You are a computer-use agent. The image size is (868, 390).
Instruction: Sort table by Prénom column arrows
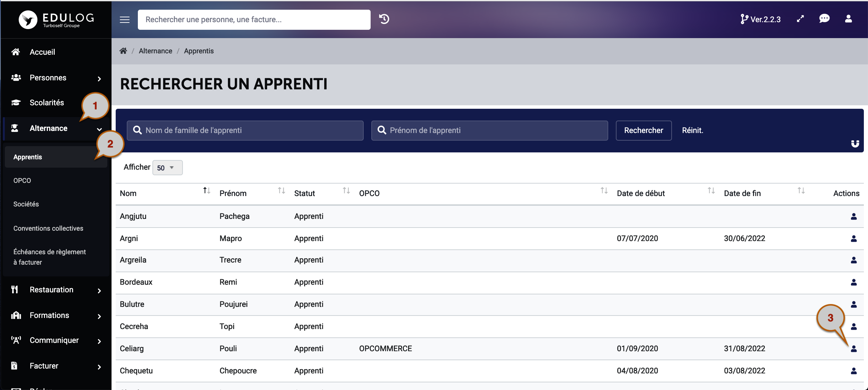click(282, 190)
